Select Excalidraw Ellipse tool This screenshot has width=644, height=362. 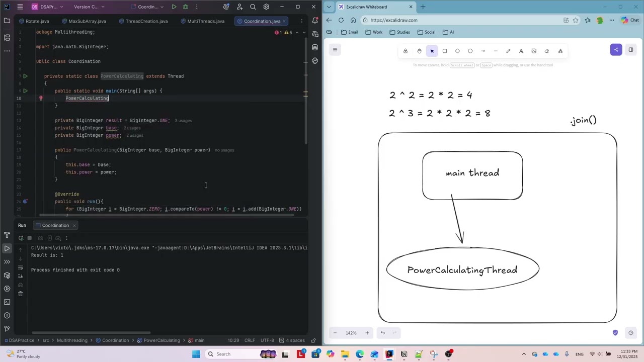coord(470,51)
